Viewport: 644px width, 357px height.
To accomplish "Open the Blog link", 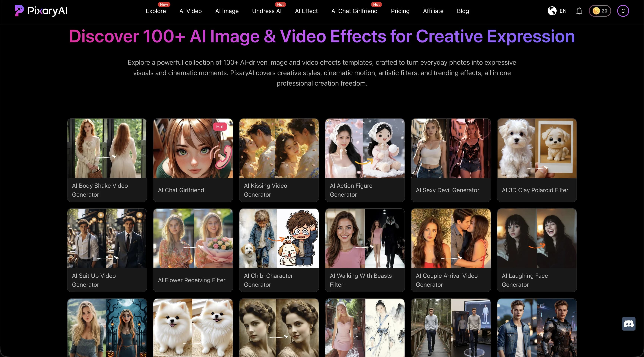I will coord(463,11).
